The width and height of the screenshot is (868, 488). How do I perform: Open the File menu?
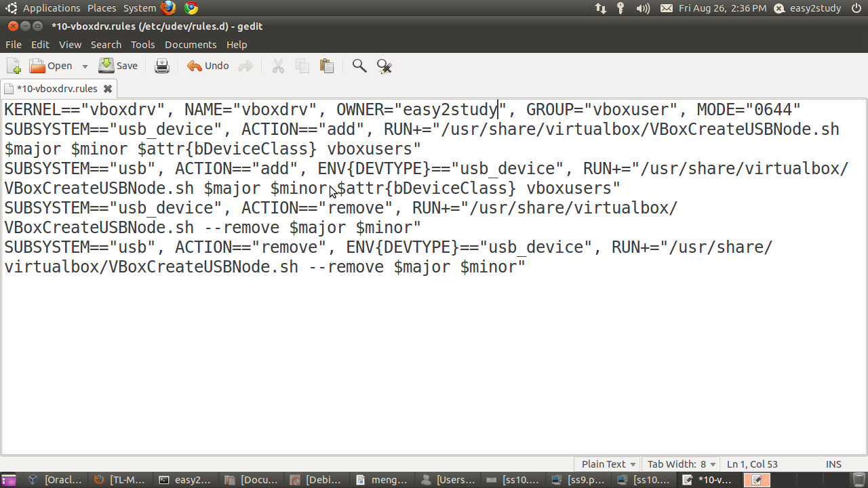point(14,45)
